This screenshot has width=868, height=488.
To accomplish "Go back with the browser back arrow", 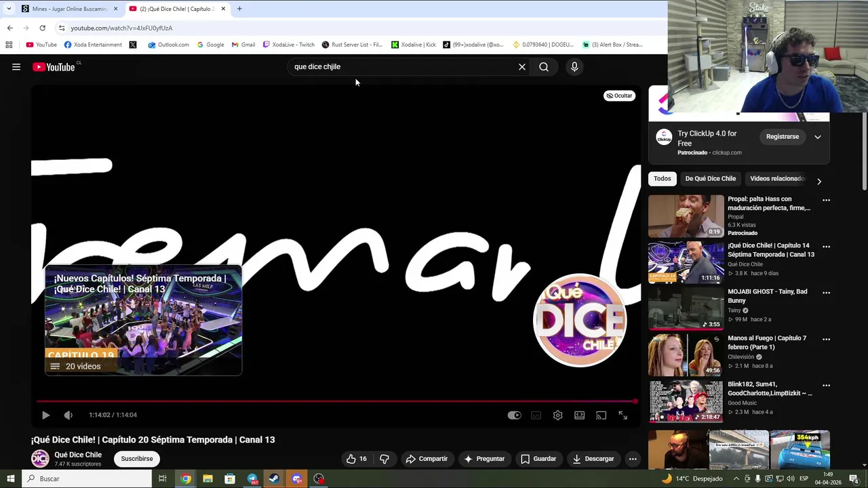I will tap(9, 28).
